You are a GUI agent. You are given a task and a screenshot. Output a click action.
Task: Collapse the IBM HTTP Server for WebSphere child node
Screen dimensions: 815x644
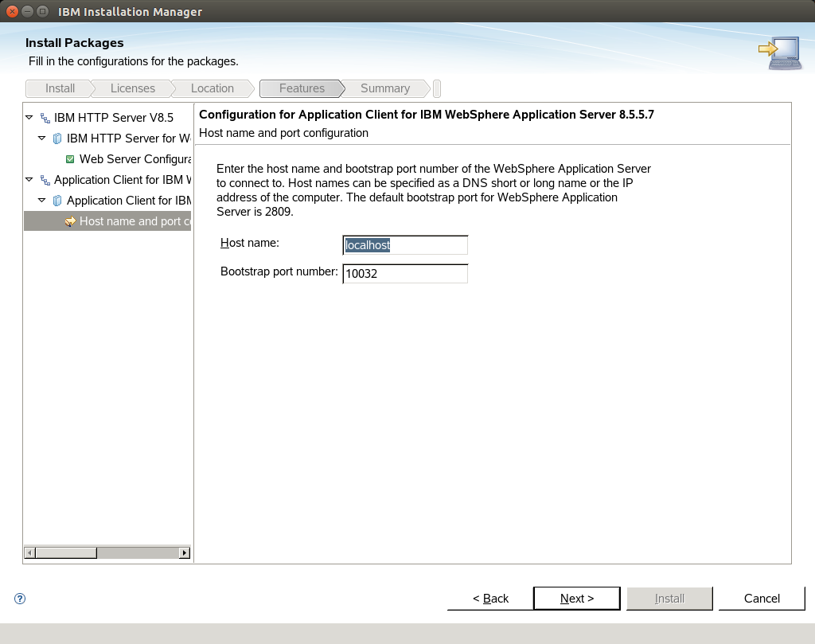(x=42, y=139)
